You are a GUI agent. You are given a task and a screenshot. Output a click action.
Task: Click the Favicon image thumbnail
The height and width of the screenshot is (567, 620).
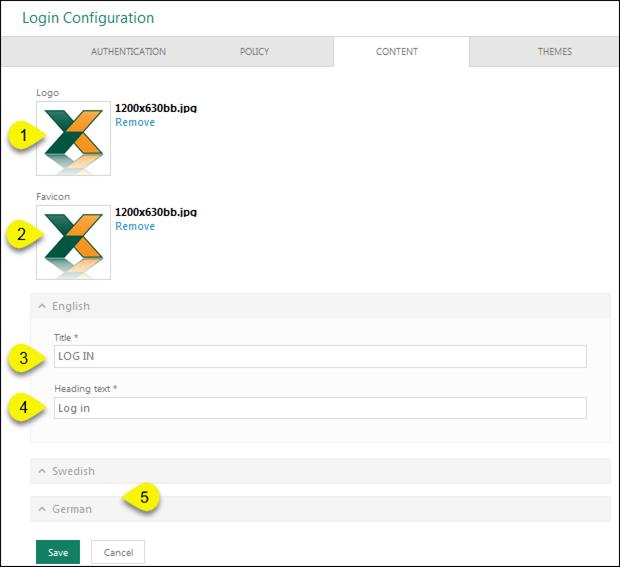[x=74, y=242]
